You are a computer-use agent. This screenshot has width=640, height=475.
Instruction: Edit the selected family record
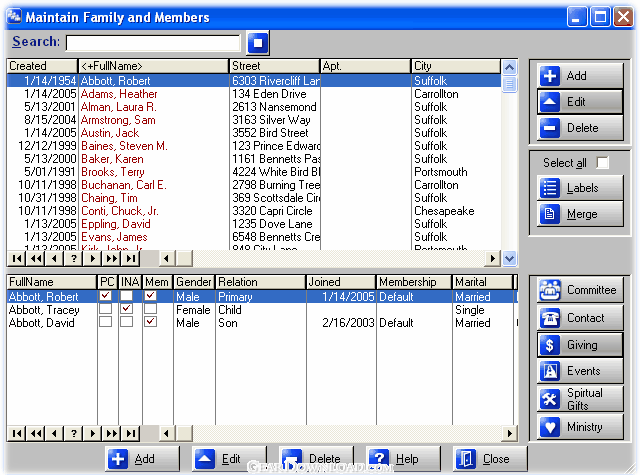pyautogui.click(x=580, y=102)
